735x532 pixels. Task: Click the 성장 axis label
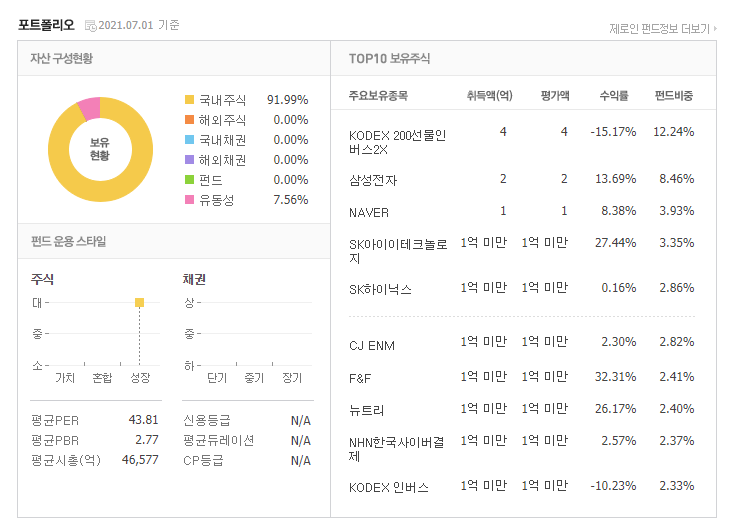point(140,378)
